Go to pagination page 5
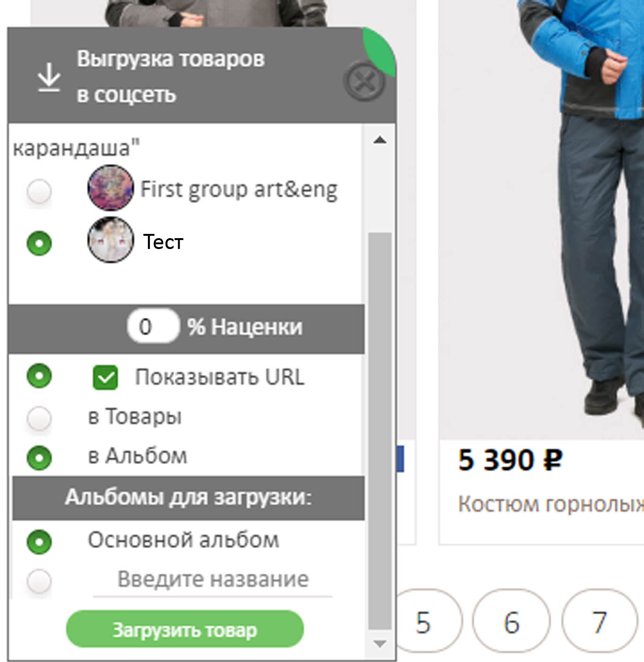644x662 pixels. click(x=423, y=621)
